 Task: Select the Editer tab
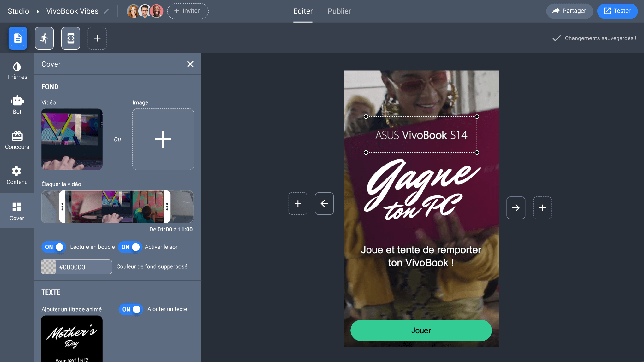(302, 11)
